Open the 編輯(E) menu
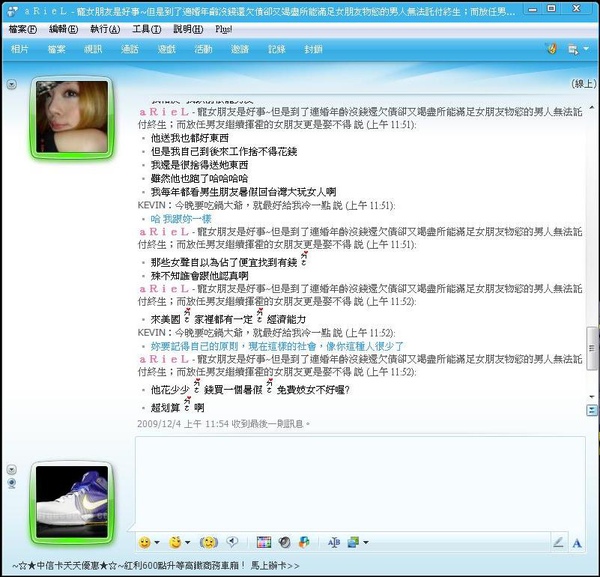Image resolution: width=600 pixels, height=577 pixels. (x=64, y=29)
